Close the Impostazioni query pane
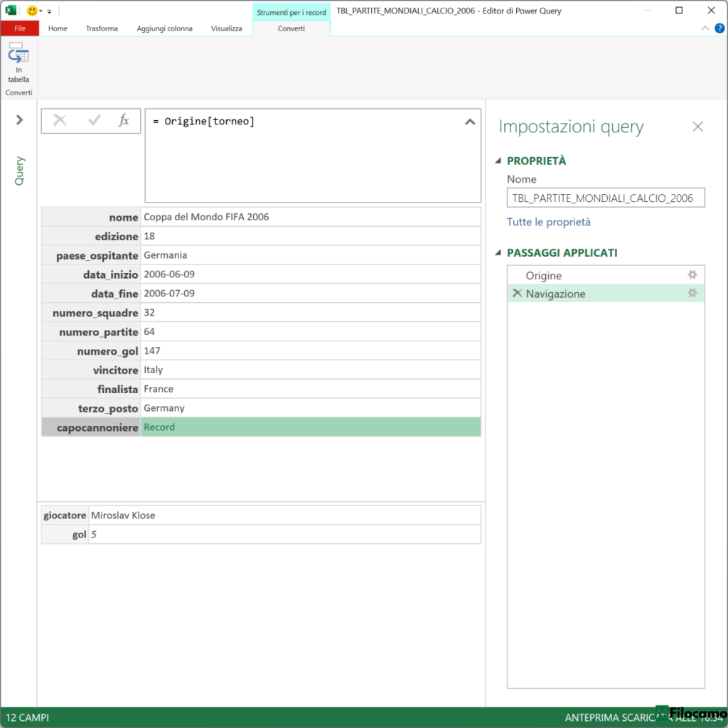Screen dimensions: 728x728 click(x=697, y=127)
